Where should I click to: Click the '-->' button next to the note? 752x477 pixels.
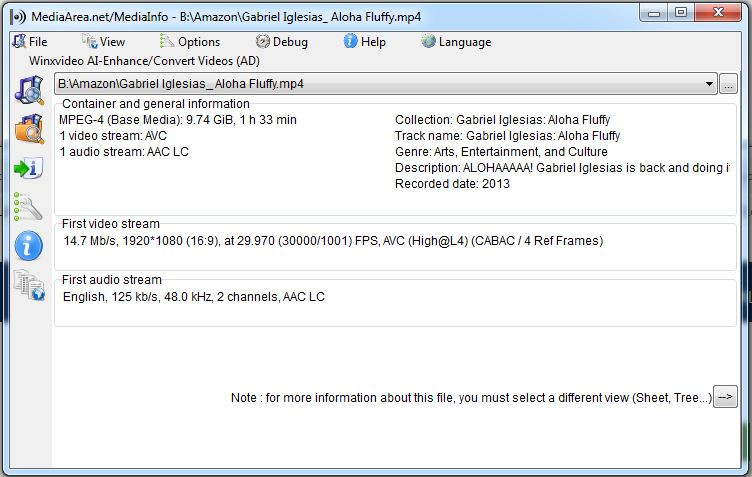tap(725, 398)
